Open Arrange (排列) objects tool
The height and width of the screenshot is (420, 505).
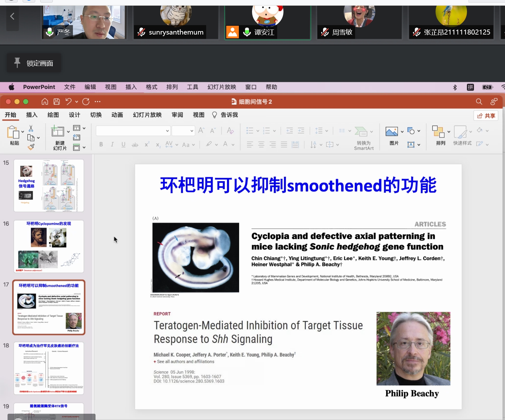pyautogui.click(x=438, y=132)
